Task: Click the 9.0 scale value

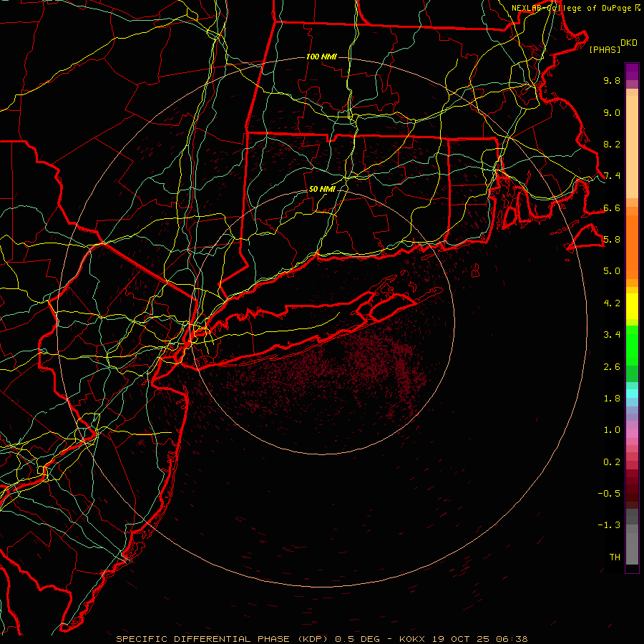Action: [x=612, y=112]
